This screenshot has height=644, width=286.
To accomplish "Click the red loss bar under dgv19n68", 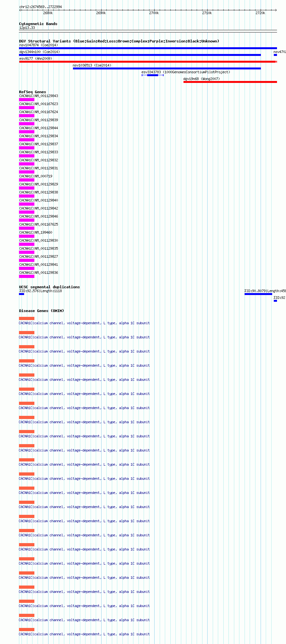I will tap(230, 82).
